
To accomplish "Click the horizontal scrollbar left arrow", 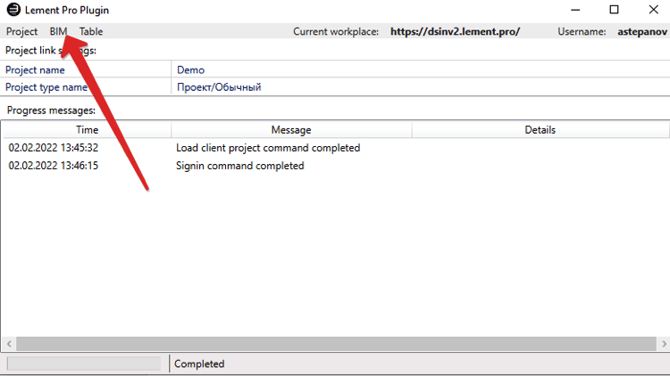I will [9, 344].
